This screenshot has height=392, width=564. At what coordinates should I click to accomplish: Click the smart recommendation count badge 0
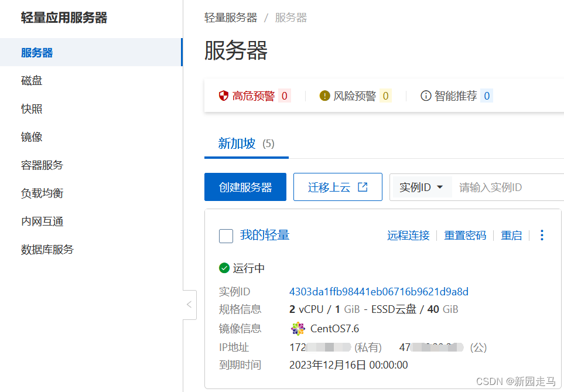(x=487, y=96)
